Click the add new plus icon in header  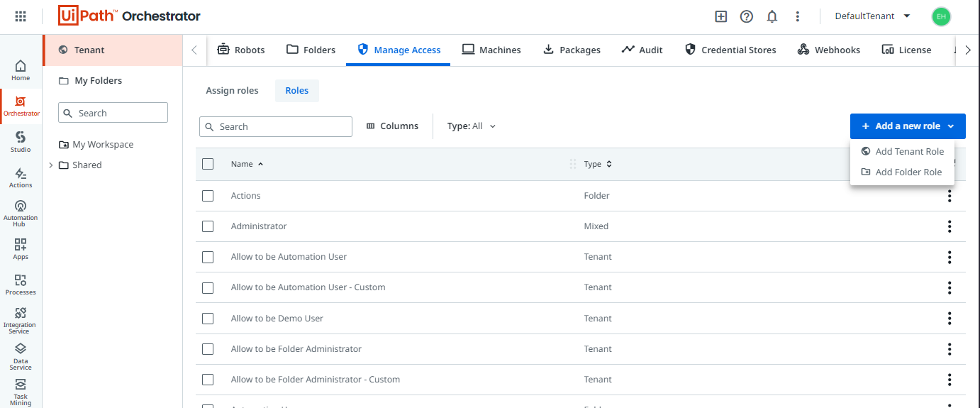[721, 16]
